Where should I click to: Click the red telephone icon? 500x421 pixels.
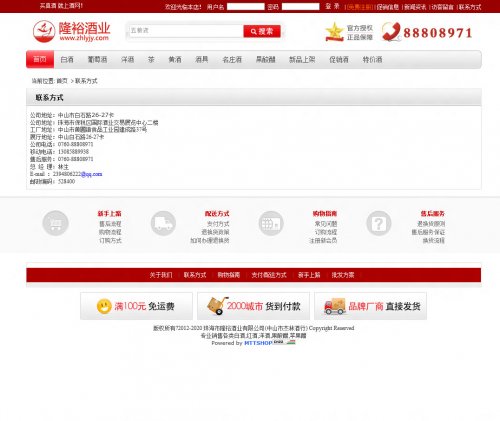(x=391, y=32)
